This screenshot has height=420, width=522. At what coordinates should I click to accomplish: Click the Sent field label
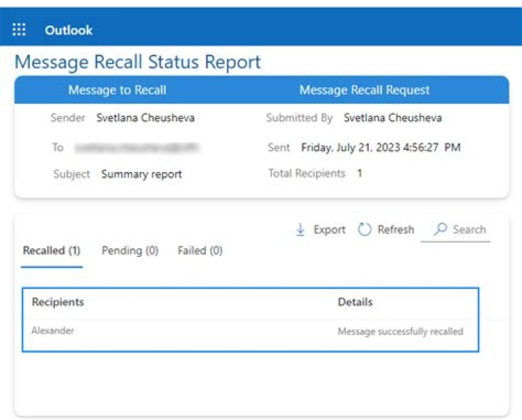279,147
